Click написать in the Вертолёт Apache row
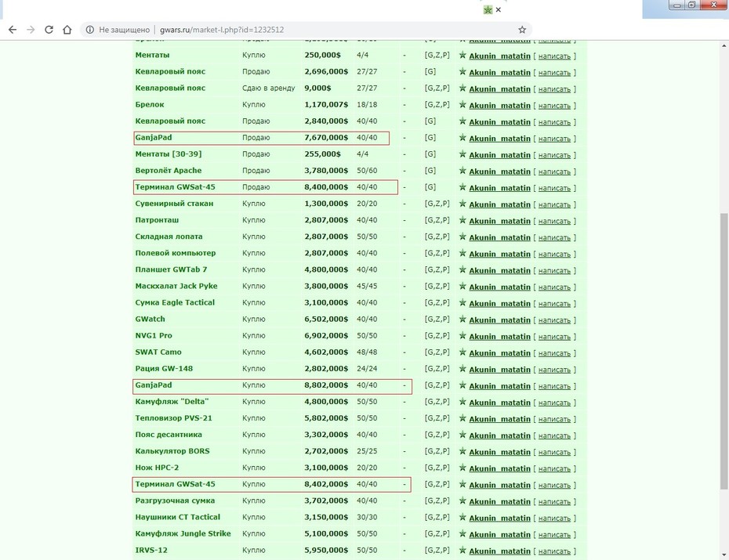729x560 pixels. [554, 172]
